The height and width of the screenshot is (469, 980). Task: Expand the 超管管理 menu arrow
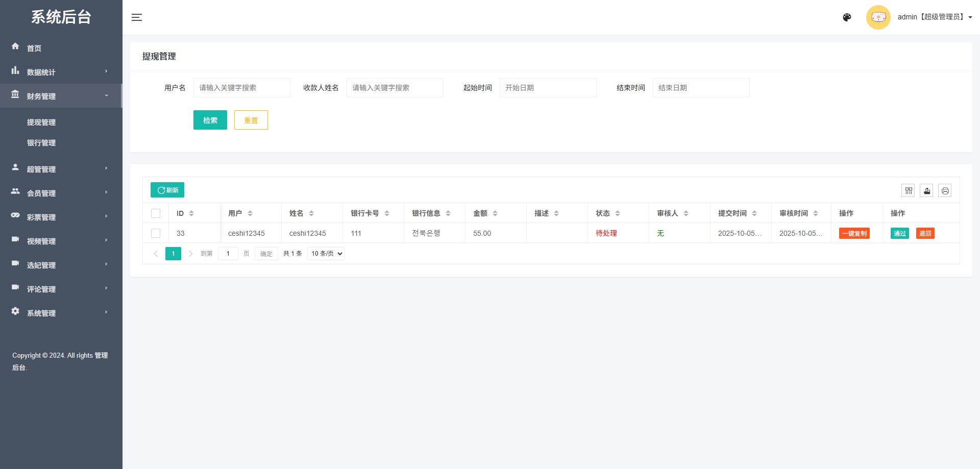pos(106,168)
